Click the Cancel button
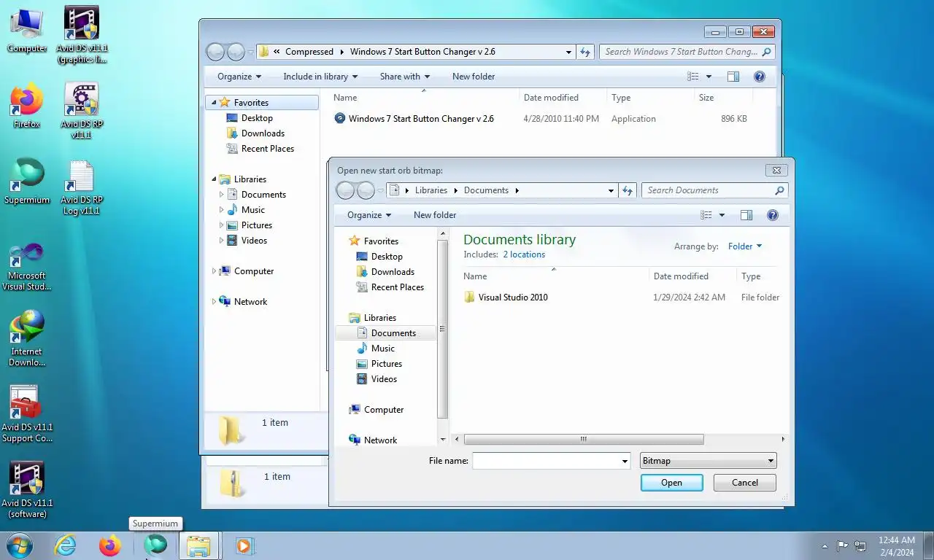Image resolution: width=934 pixels, height=560 pixels. pos(744,483)
